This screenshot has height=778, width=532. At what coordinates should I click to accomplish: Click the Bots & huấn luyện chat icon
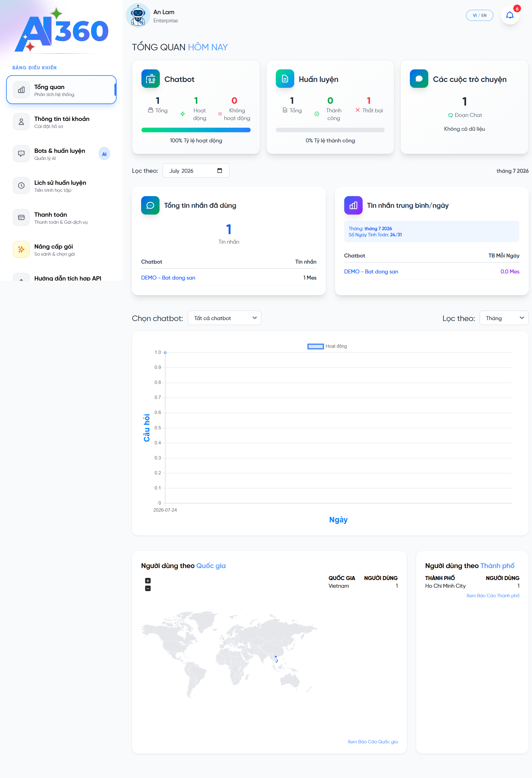(21, 154)
